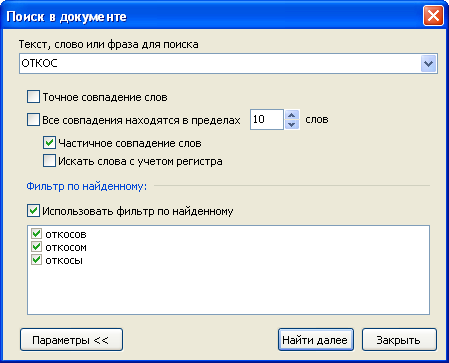Collapse options with Параметры << button
The width and height of the screenshot is (449, 363).
[x=71, y=340]
